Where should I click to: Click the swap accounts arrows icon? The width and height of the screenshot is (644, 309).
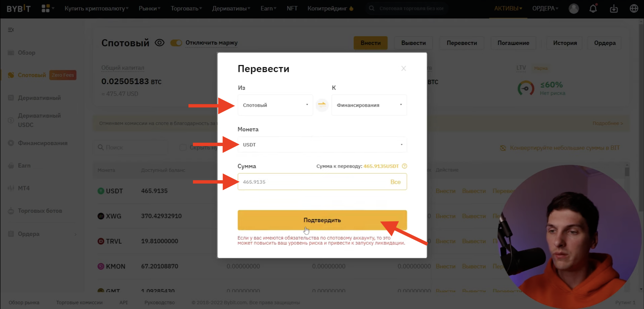322,105
